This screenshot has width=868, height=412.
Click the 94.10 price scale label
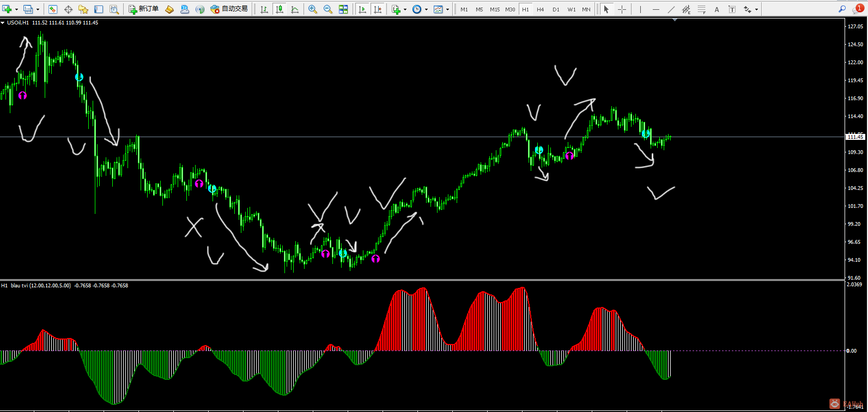[854, 260]
